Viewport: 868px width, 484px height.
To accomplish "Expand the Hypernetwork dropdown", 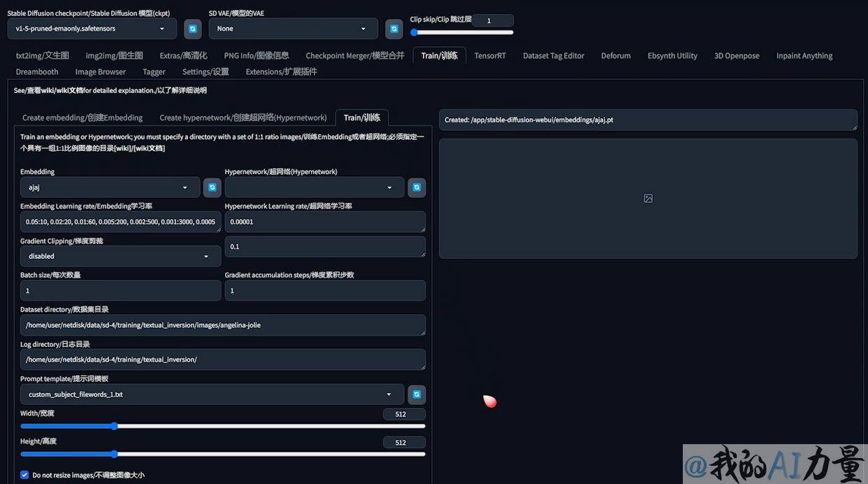I will [314, 187].
